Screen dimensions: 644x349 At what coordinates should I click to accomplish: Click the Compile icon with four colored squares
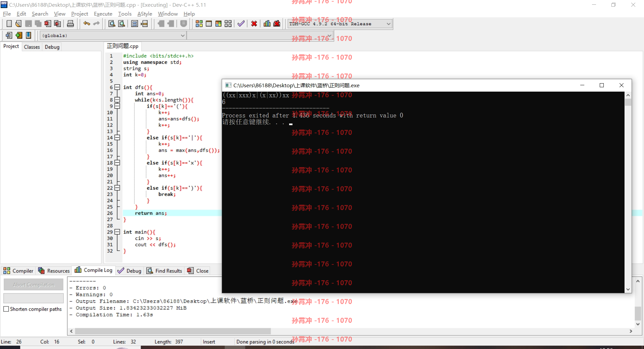[x=199, y=23]
